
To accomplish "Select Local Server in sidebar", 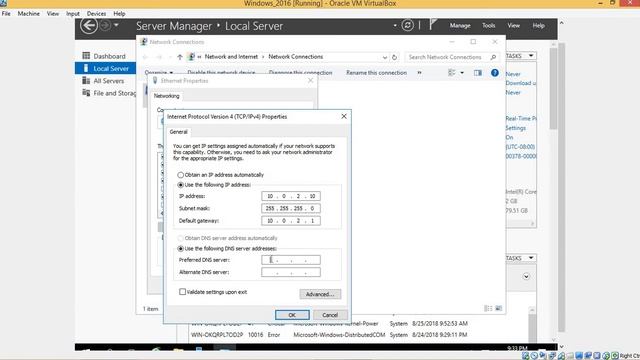I will pos(105,68).
